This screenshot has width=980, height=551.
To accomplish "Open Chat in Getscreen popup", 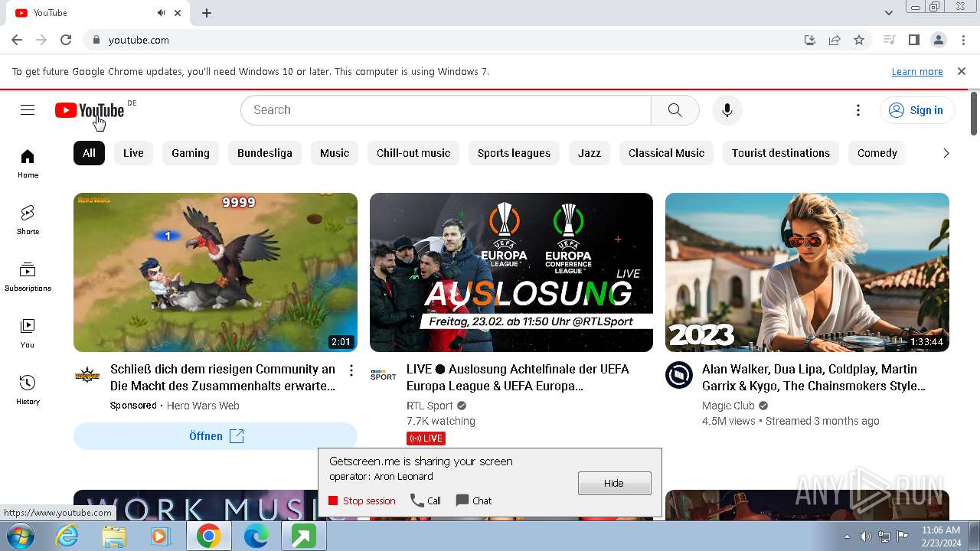I will tap(474, 500).
